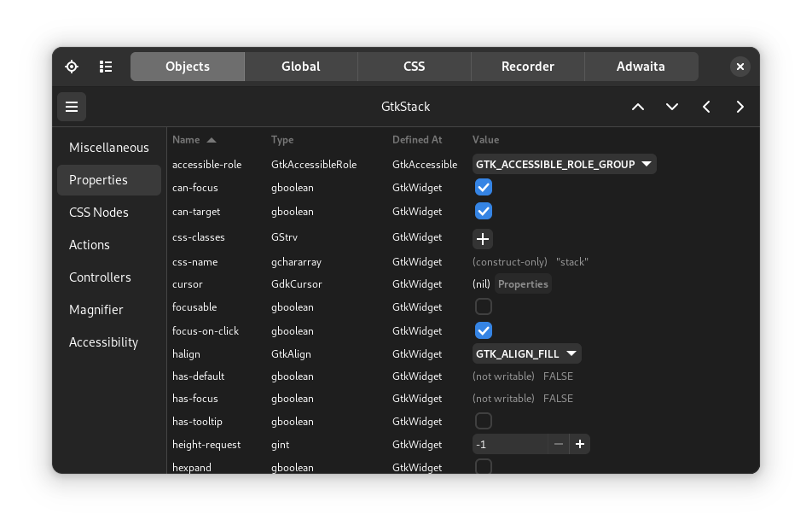Toggle the has-tooltip checkbox
Image resolution: width=812 pixels, height=531 pixels.
click(x=484, y=420)
